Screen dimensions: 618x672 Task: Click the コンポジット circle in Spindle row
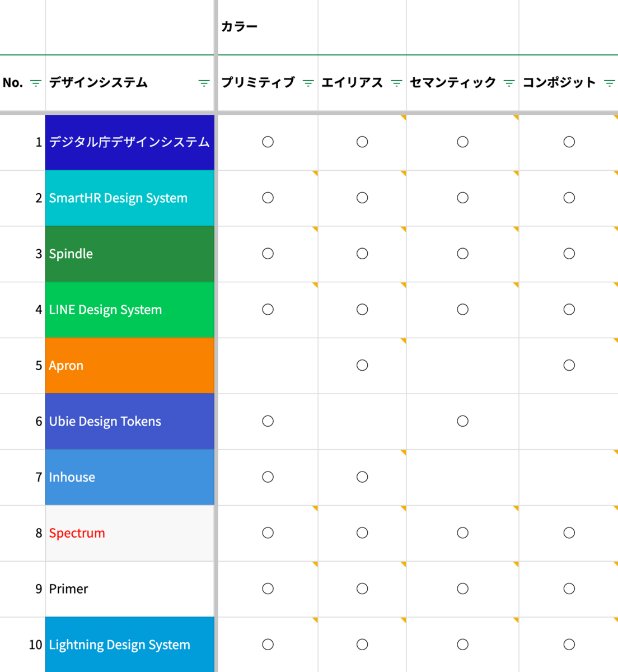pyautogui.click(x=569, y=254)
